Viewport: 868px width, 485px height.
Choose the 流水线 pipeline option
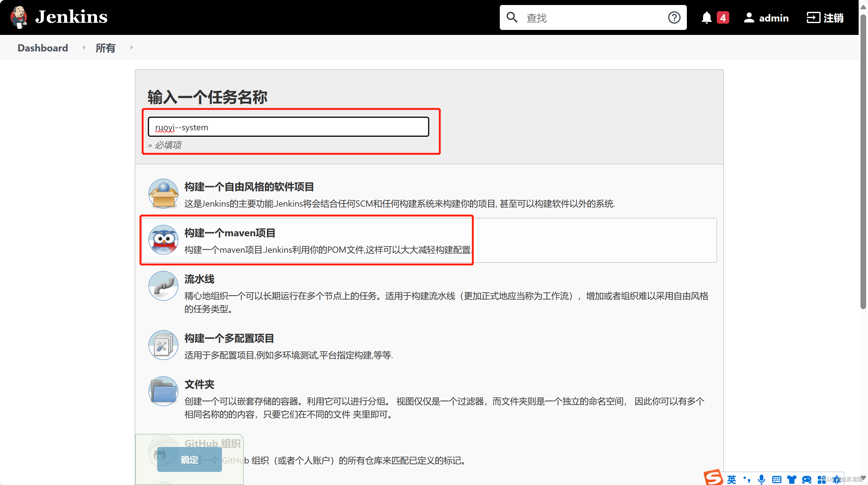429,293
